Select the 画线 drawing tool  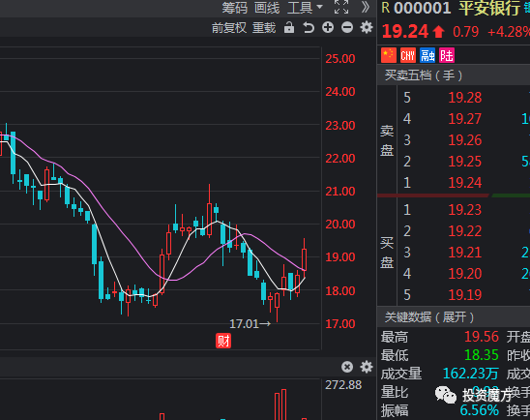[x=267, y=8]
